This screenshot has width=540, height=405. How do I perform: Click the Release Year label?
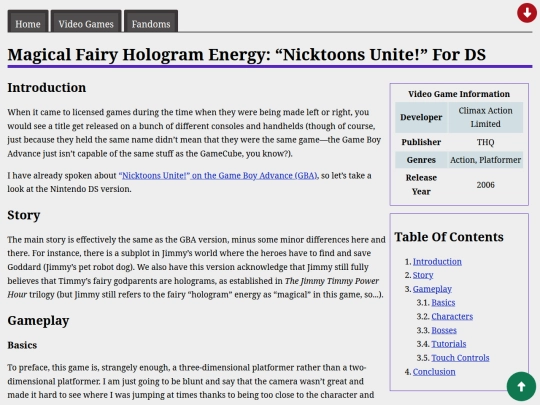(421, 185)
